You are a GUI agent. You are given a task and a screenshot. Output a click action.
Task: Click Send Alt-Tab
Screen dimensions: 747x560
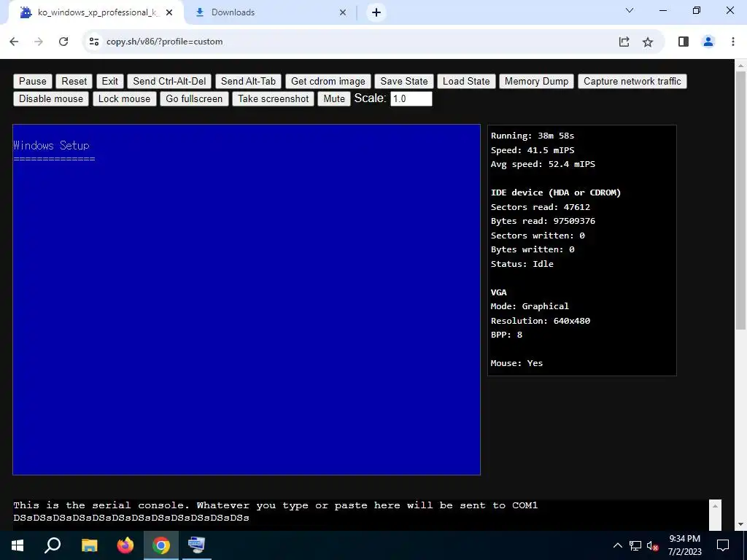[x=248, y=81]
